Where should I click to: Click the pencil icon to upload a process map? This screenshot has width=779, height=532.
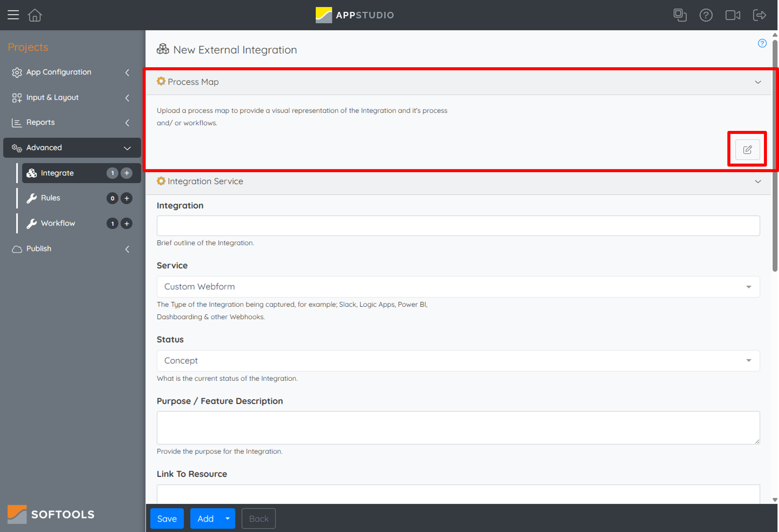(x=748, y=150)
